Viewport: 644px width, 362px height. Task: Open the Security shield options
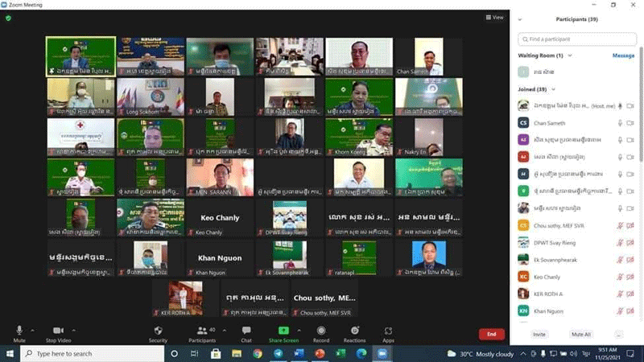pyautogui.click(x=158, y=331)
